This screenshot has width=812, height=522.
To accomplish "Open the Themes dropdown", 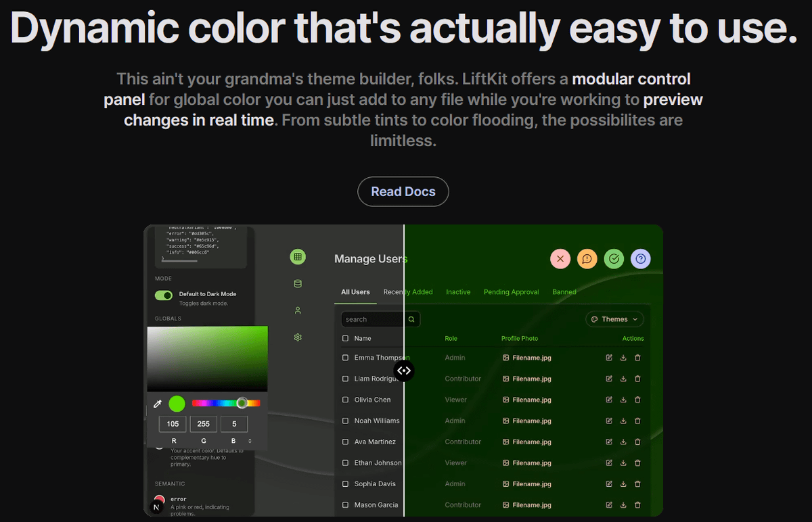I will click(x=614, y=319).
